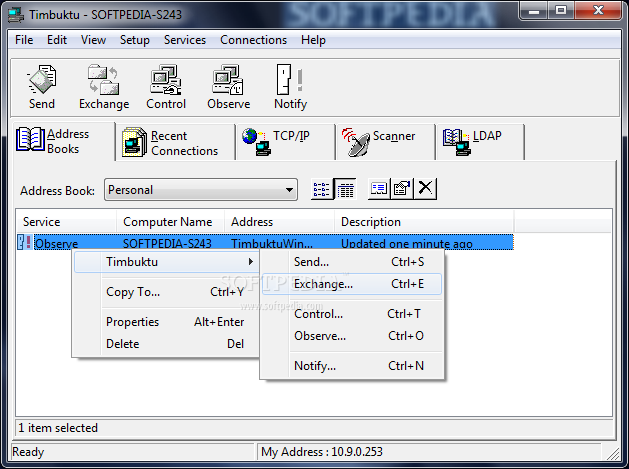Image resolution: width=629 pixels, height=469 pixels.
Task: Click the Timbuktu title bar app icon
Action: click(16, 15)
